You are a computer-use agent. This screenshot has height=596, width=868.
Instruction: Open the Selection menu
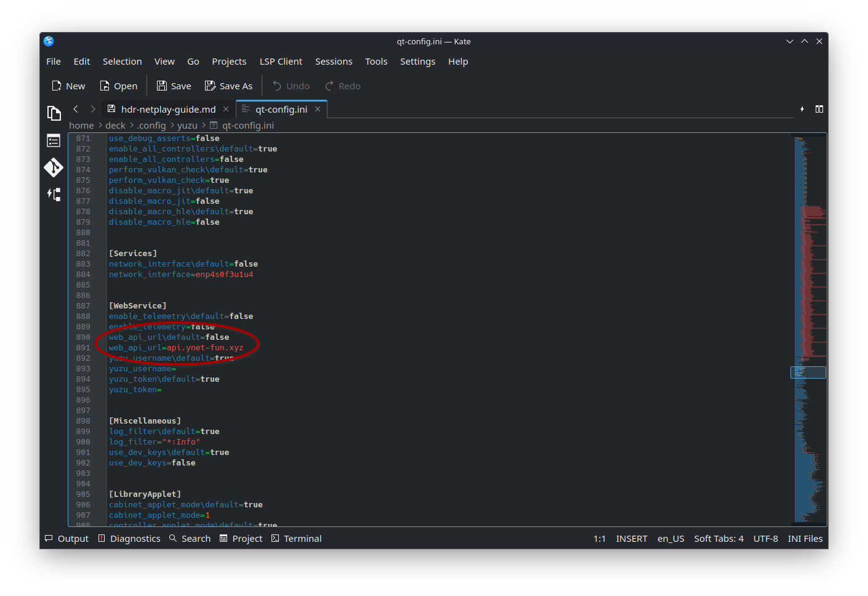tap(122, 62)
